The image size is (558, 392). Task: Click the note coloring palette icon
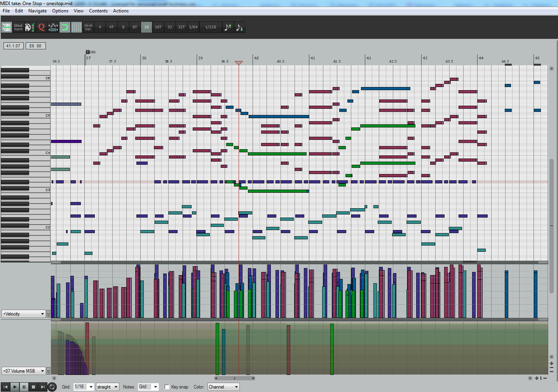click(29, 27)
